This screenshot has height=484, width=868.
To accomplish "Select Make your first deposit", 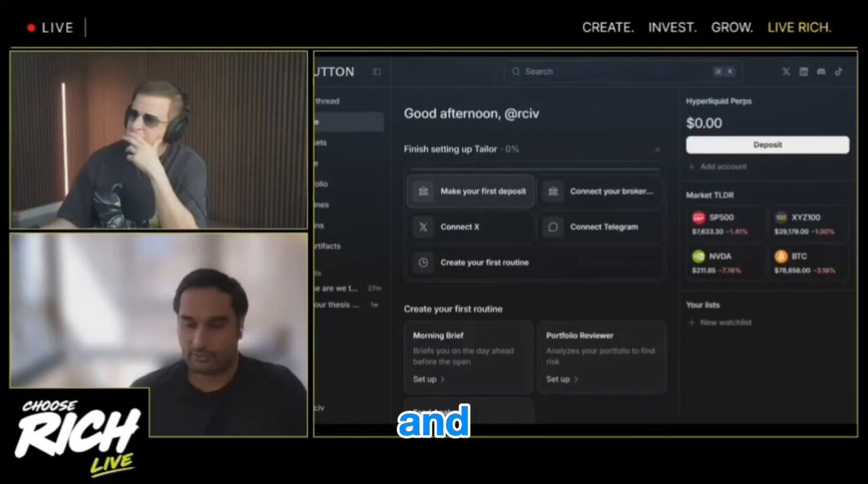I will click(471, 192).
